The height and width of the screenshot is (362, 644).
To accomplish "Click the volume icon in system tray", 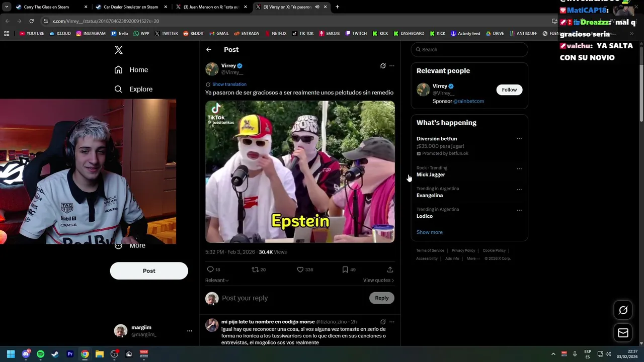I will click(x=608, y=354).
